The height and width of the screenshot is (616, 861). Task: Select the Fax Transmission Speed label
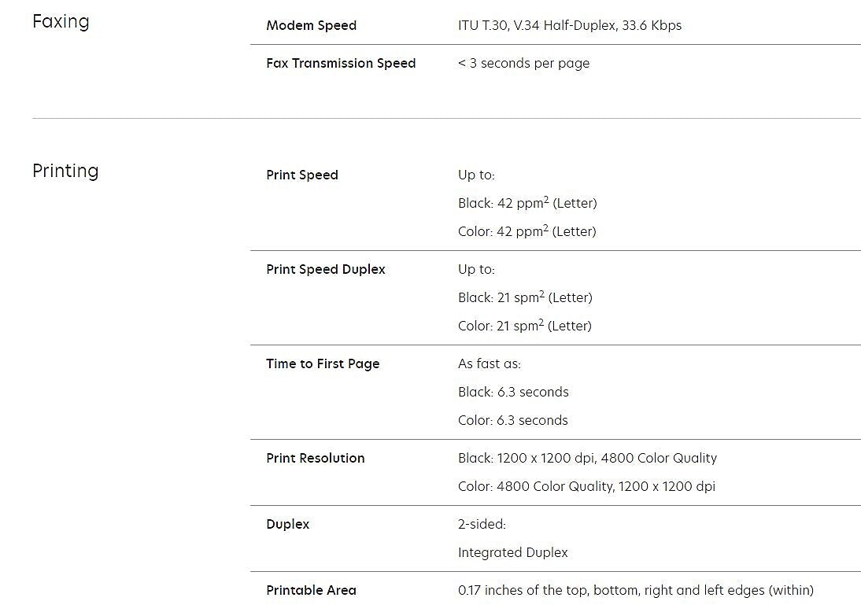pyautogui.click(x=341, y=63)
